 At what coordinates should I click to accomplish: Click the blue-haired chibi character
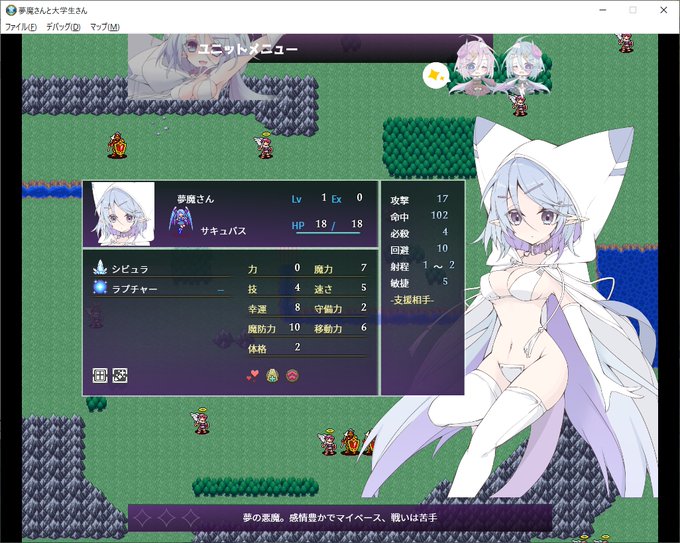pos(525,66)
